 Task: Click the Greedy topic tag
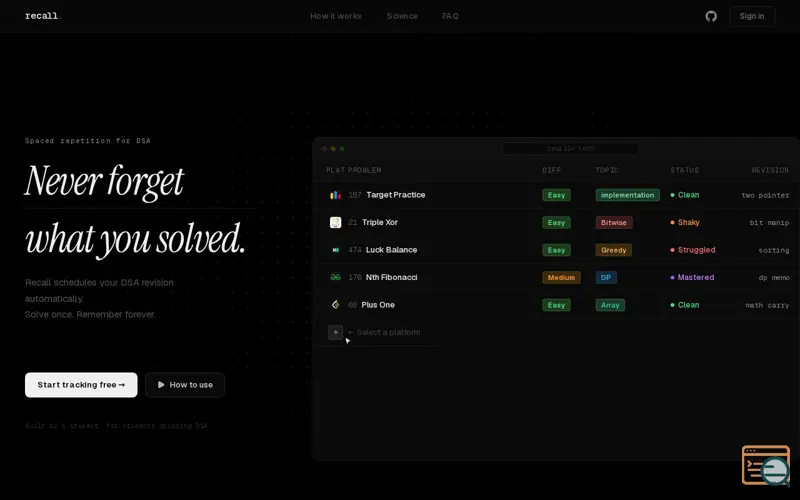point(614,250)
